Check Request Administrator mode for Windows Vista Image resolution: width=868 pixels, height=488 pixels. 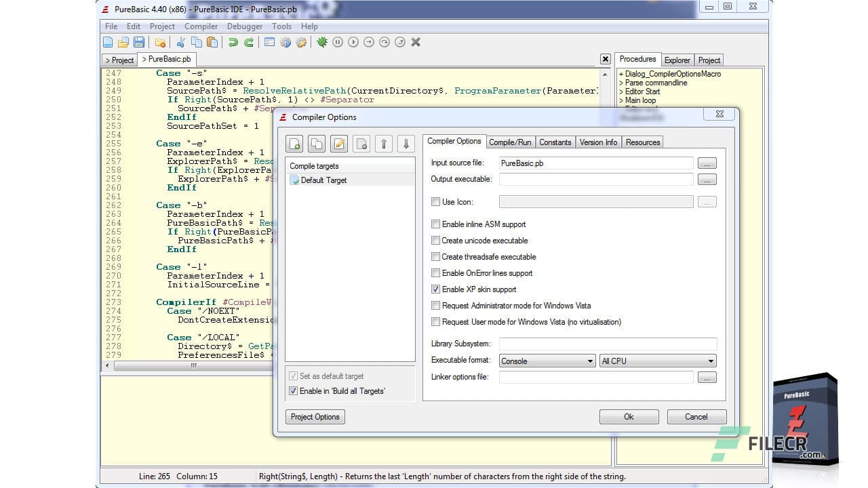(435, 306)
